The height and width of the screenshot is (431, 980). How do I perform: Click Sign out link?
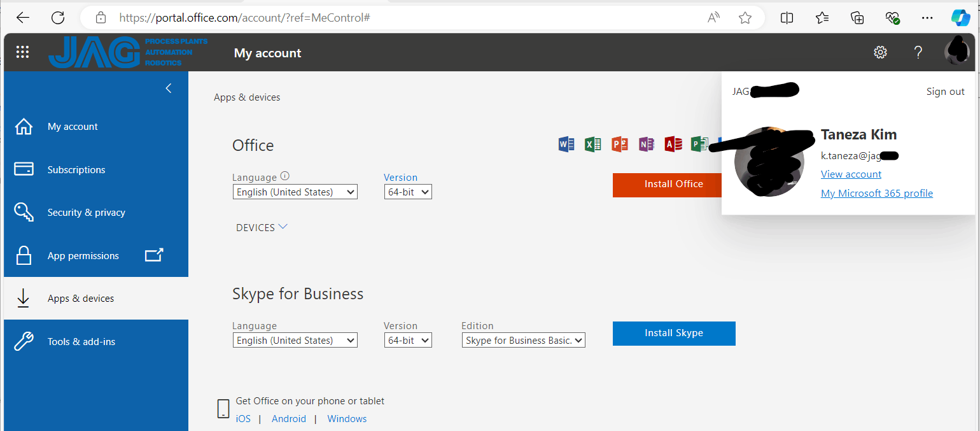click(x=946, y=92)
